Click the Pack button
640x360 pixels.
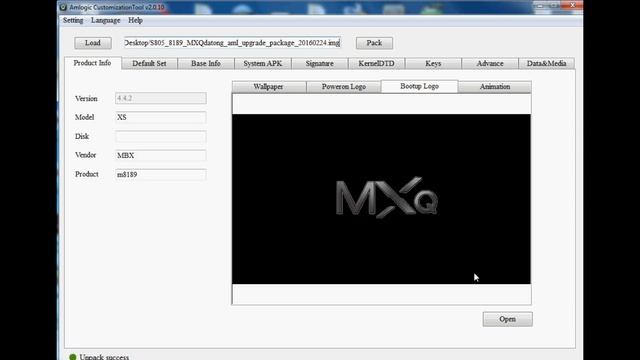click(x=374, y=43)
